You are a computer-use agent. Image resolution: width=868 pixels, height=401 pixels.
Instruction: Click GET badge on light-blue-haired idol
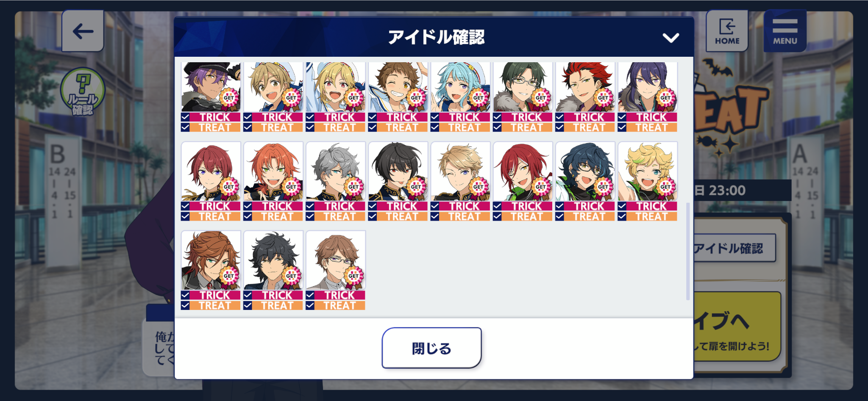(x=478, y=98)
